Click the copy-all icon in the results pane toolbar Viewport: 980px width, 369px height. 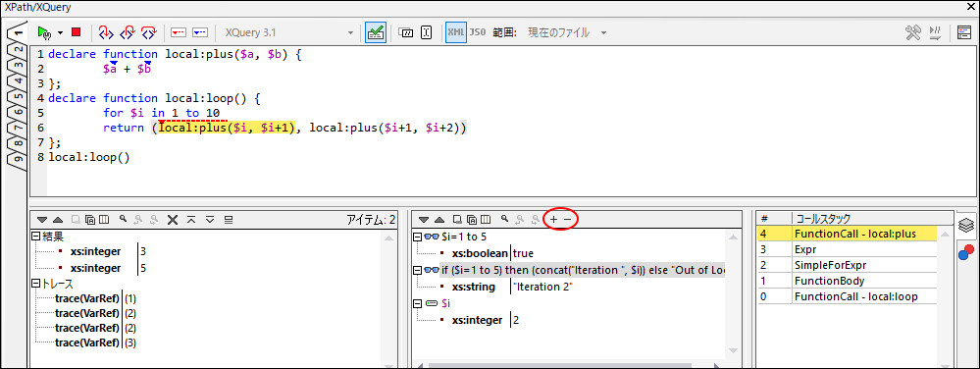coord(90,220)
